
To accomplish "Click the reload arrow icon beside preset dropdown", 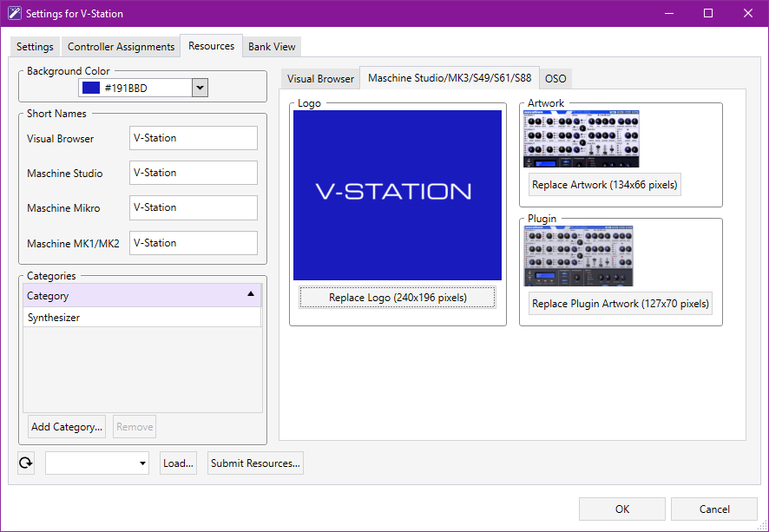I will point(26,463).
